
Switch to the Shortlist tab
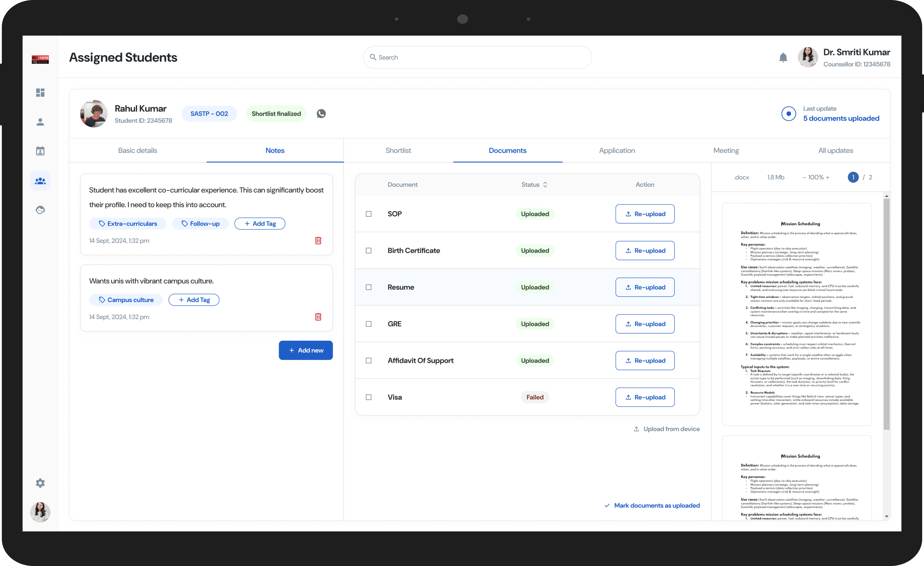tap(398, 151)
